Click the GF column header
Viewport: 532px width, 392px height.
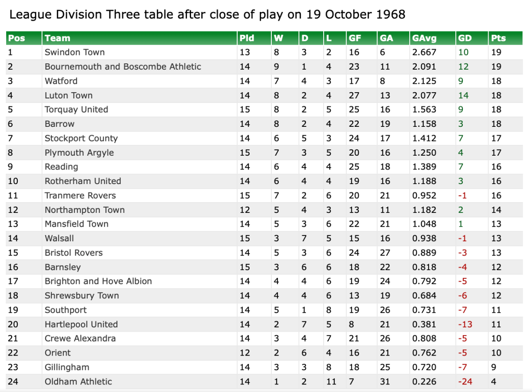[355, 38]
